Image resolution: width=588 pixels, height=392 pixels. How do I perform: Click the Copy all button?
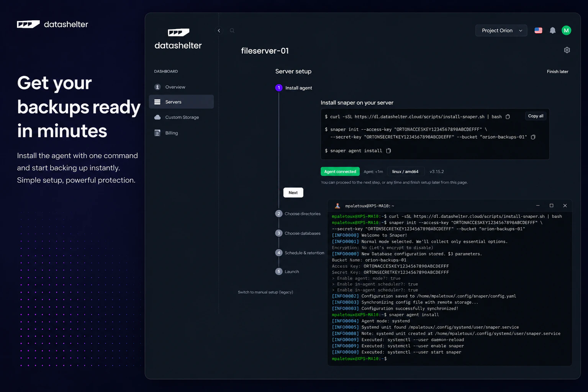(536, 116)
